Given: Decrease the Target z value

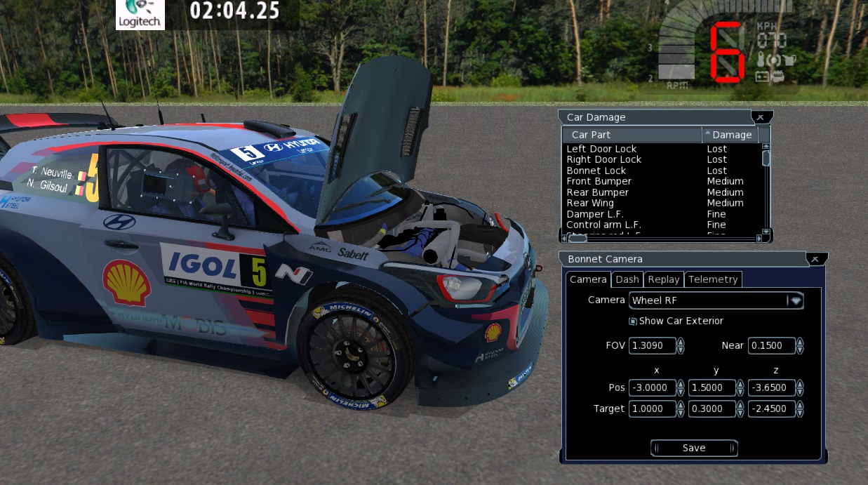Looking at the screenshot, I should point(800,413).
